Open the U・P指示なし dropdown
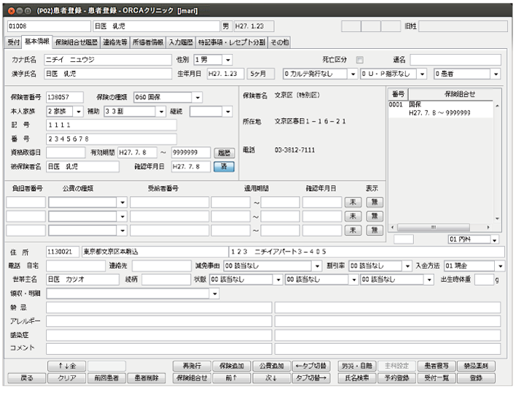The image size is (532, 400). click(422, 74)
